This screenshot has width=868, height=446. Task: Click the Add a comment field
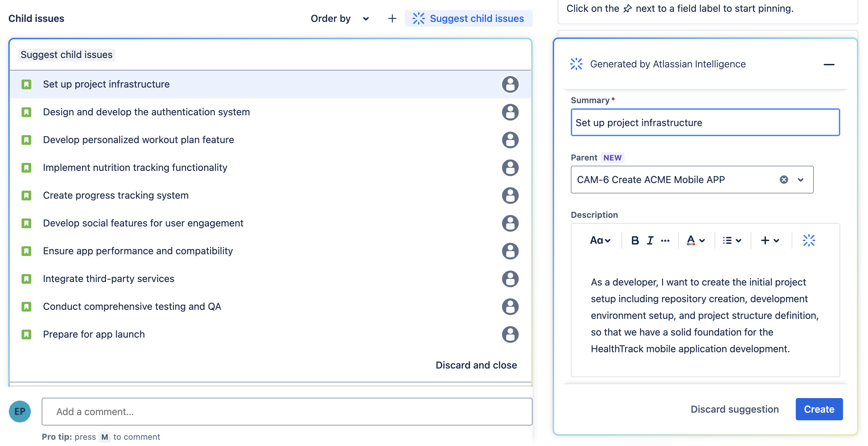[x=287, y=412]
